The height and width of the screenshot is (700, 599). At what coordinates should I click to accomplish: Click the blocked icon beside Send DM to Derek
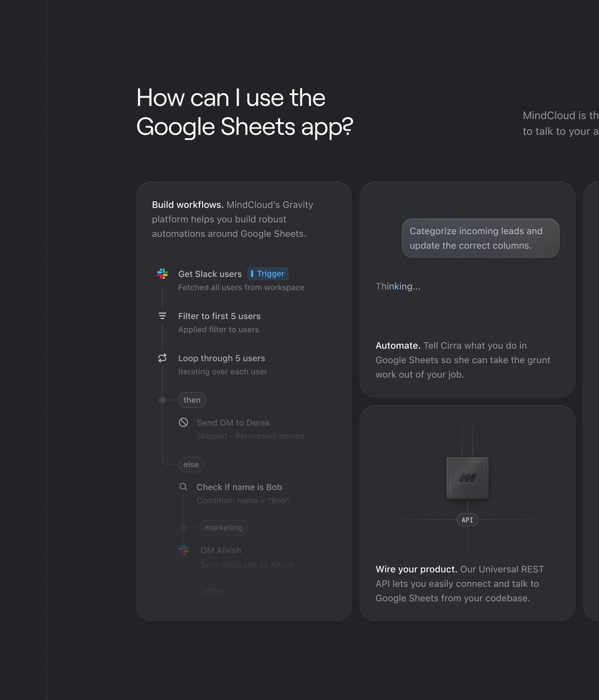click(183, 422)
